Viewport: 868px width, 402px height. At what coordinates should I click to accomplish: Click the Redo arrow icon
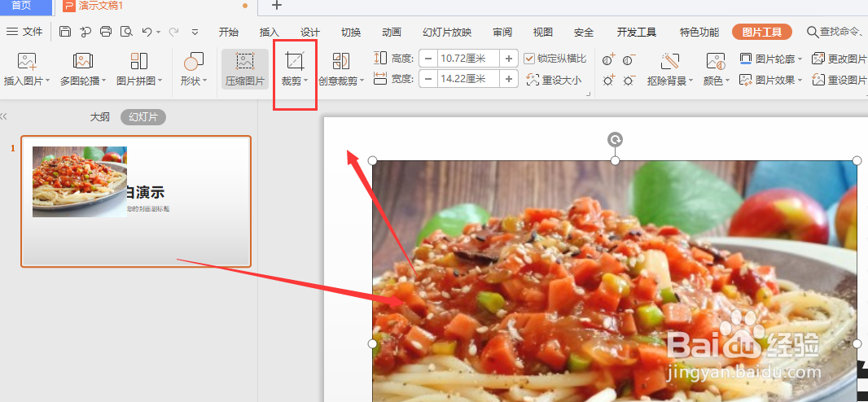(x=173, y=32)
